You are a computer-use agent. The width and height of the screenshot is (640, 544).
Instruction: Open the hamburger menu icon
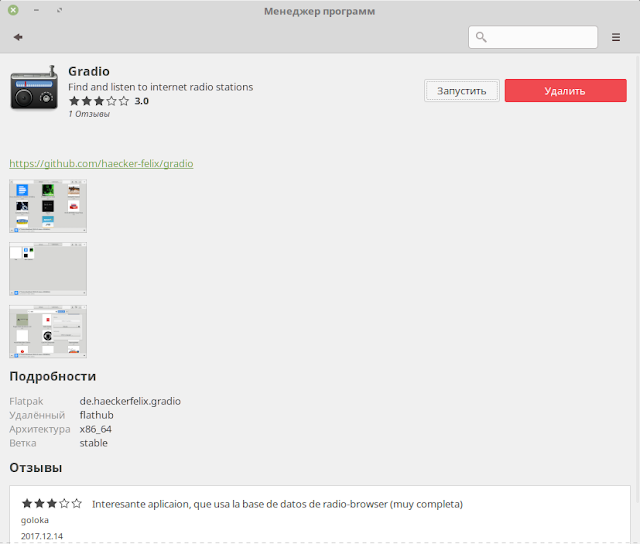click(x=616, y=37)
